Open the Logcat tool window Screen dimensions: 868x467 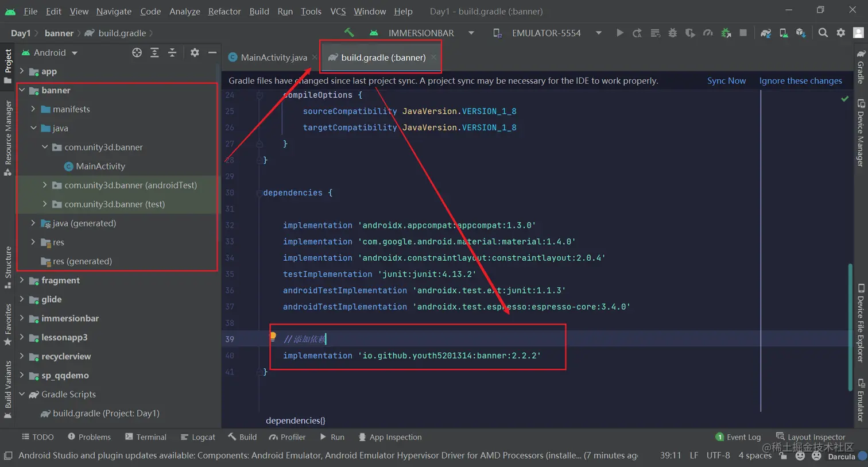198,437
